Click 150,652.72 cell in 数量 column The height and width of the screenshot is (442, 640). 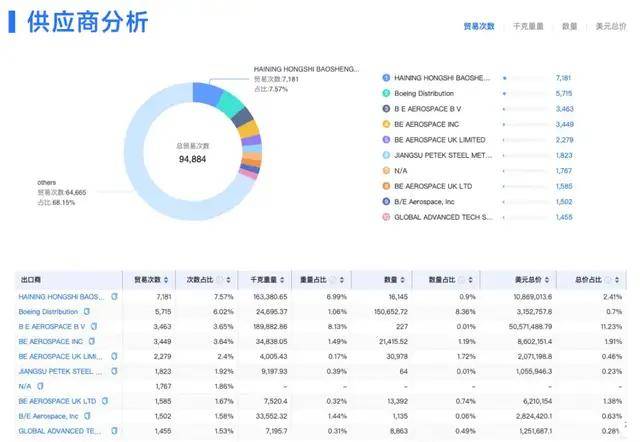(x=391, y=311)
